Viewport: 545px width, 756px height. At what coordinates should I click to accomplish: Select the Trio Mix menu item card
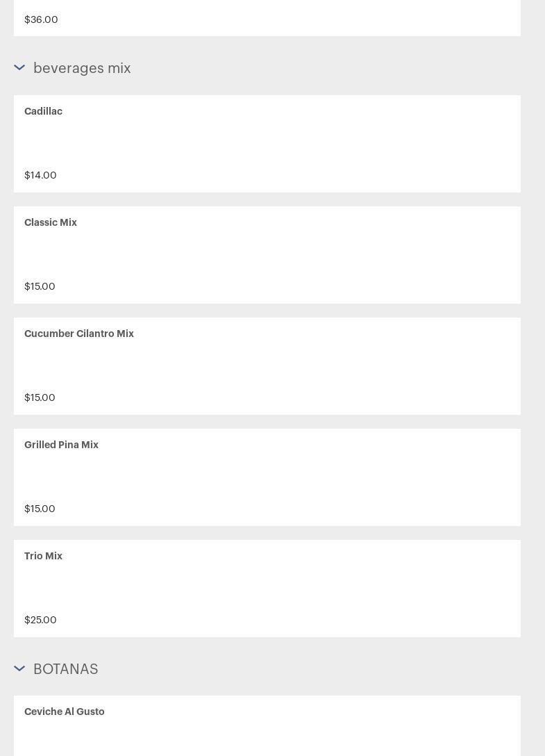(x=267, y=589)
